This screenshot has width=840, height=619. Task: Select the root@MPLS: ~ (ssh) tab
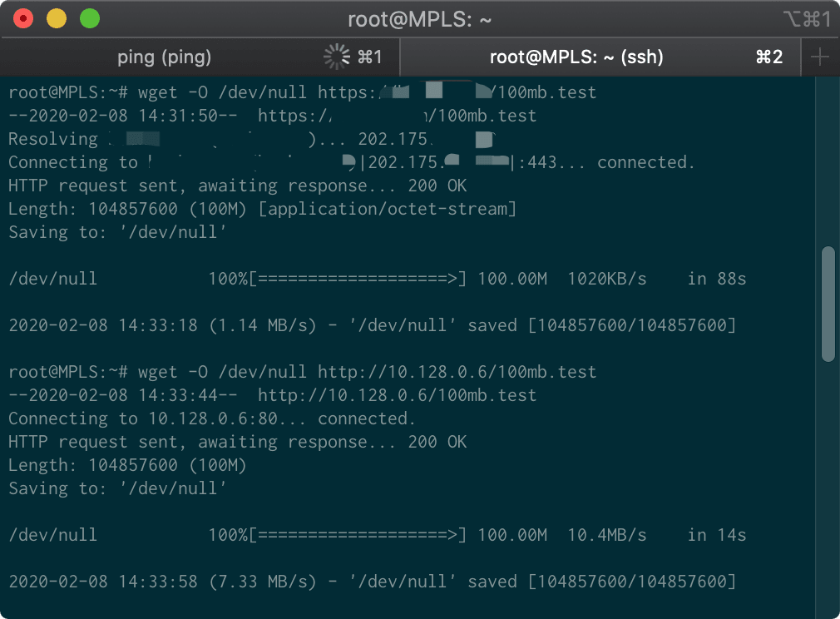[576, 57]
